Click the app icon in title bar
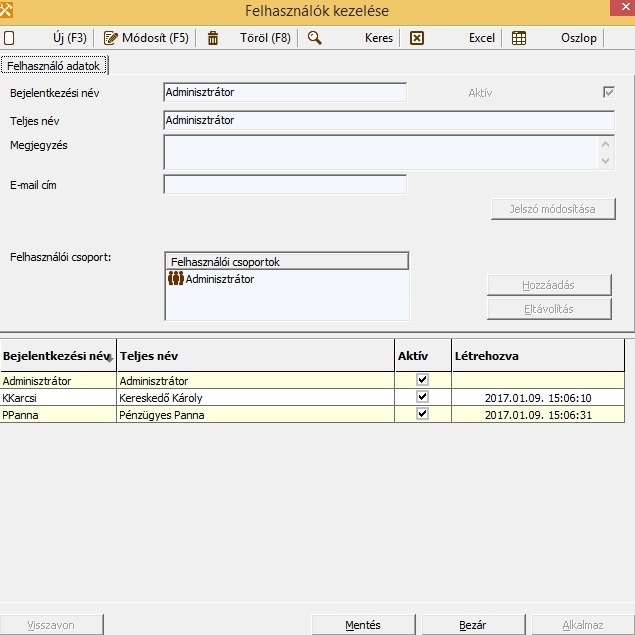Image resolution: width=635 pixels, height=635 pixels. (x=10, y=11)
